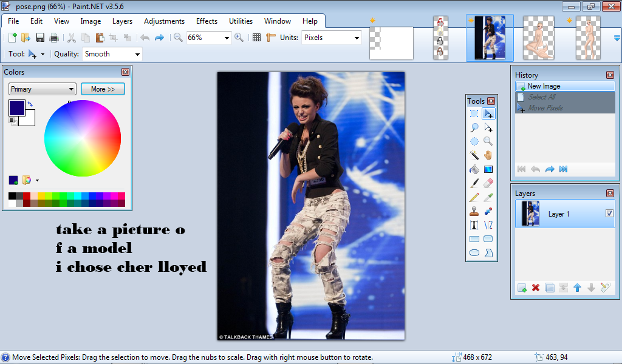622x364 pixels.
Task: Select the Zoom magnifier tool in Tools
Action: pos(488,141)
